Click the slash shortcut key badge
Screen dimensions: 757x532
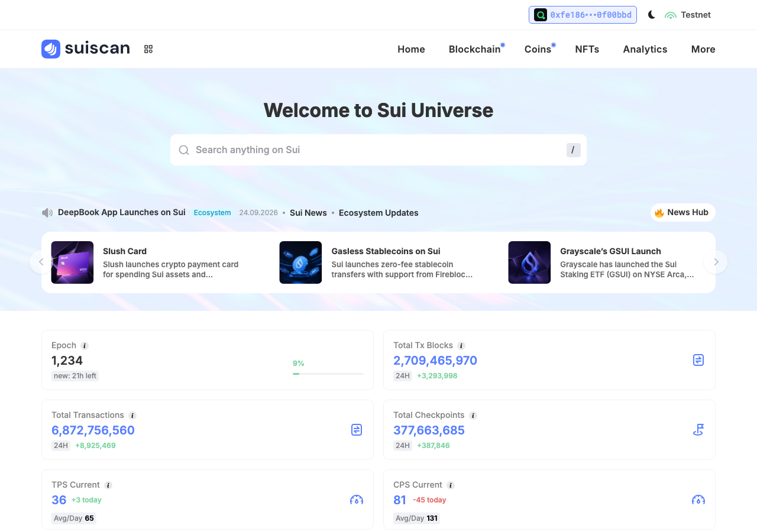574,150
